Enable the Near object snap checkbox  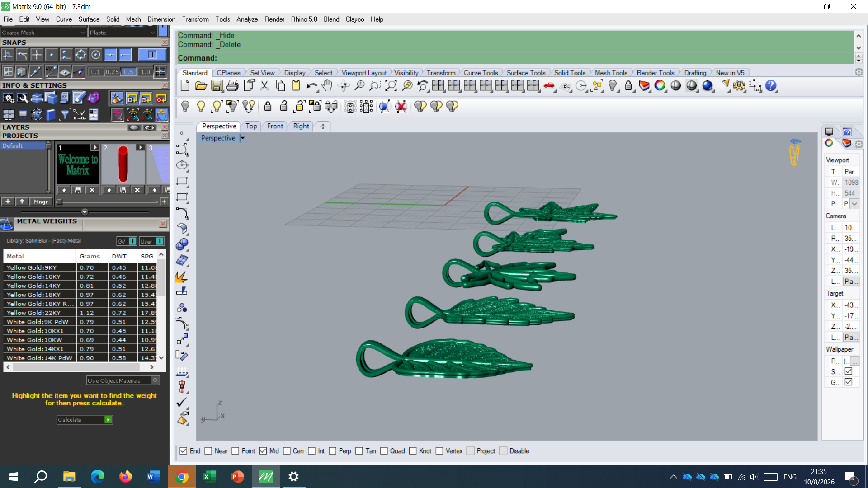pos(208,451)
